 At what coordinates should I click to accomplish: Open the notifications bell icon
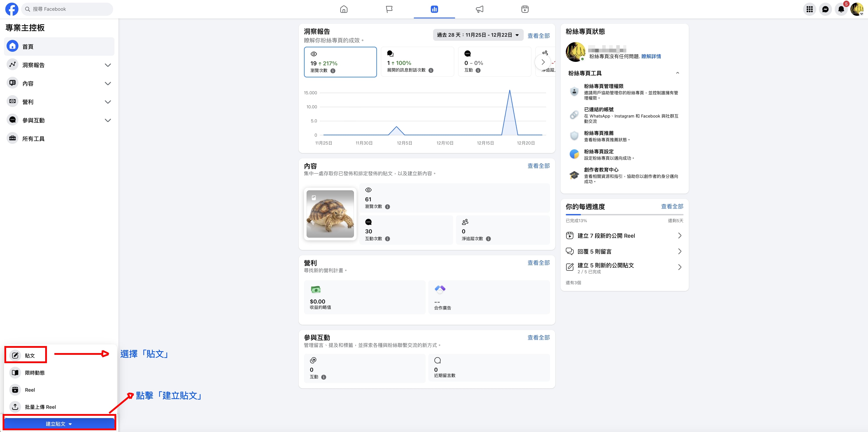coord(841,9)
